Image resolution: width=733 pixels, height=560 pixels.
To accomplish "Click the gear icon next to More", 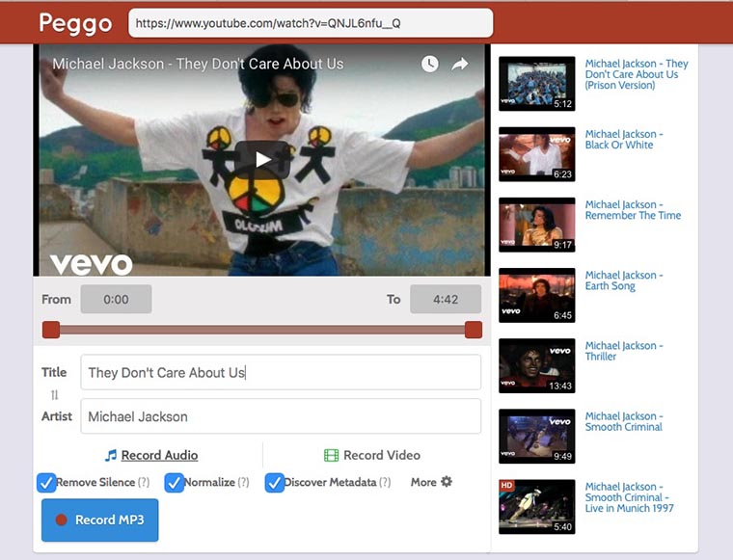I will pyautogui.click(x=447, y=482).
